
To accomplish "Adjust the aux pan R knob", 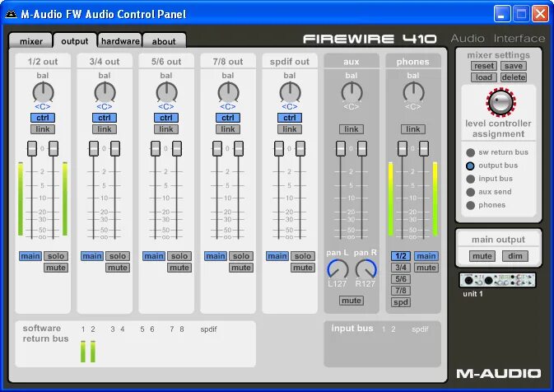I will (365, 269).
